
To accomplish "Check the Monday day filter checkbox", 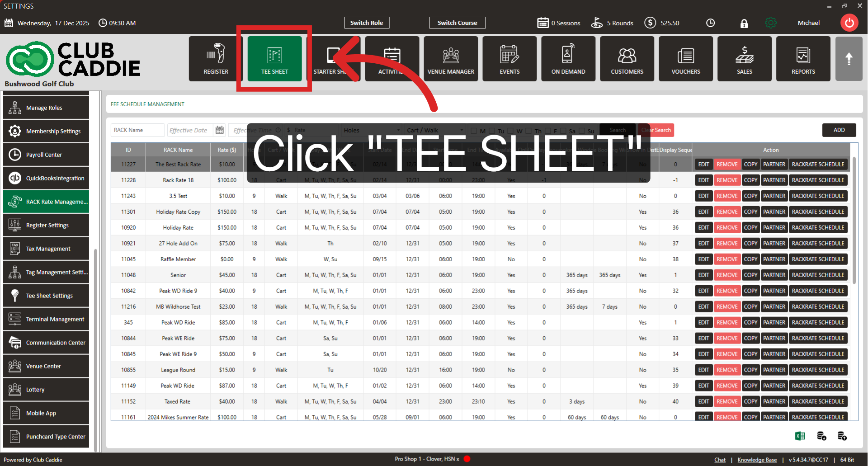I will [475, 131].
